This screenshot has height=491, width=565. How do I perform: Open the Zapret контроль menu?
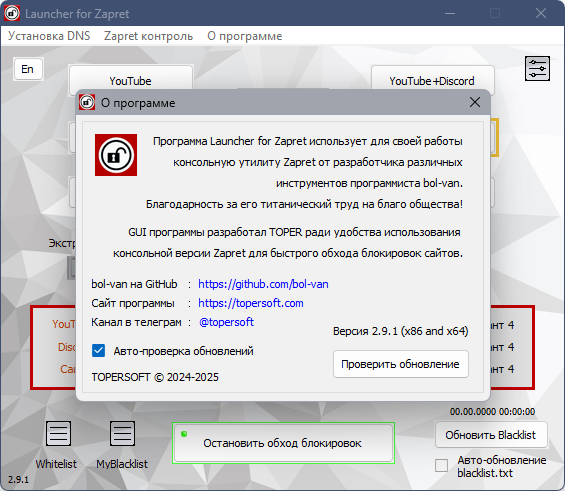[x=148, y=36]
